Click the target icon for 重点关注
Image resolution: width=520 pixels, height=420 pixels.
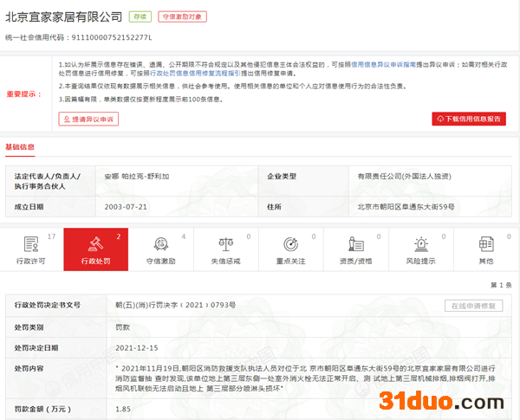click(290, 243)
